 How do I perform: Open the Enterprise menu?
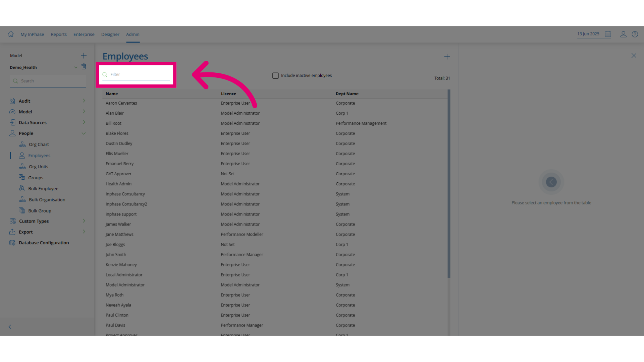84,35
